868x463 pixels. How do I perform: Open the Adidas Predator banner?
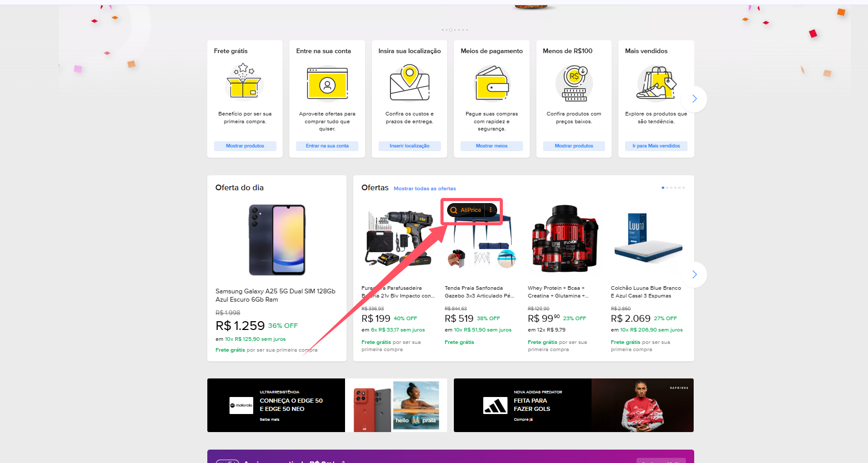tap(574, 405)
